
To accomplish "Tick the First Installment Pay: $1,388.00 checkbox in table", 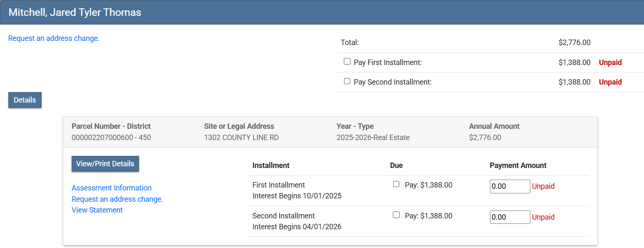I will 396,184.
